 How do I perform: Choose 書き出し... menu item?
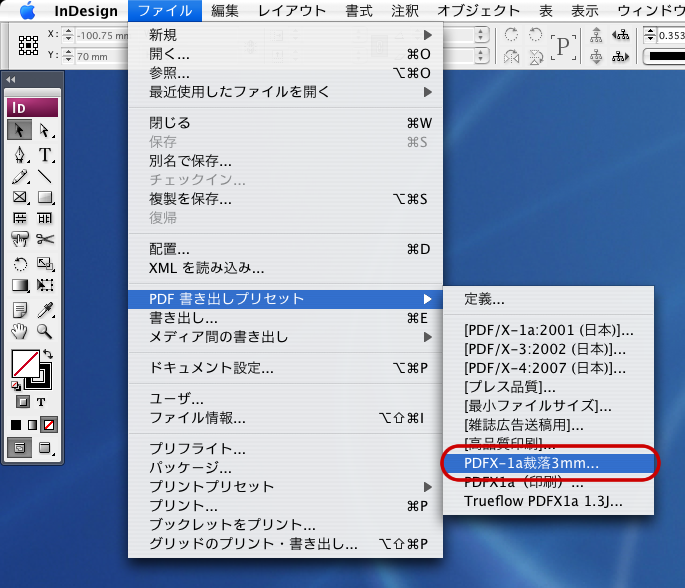(285, 318)
